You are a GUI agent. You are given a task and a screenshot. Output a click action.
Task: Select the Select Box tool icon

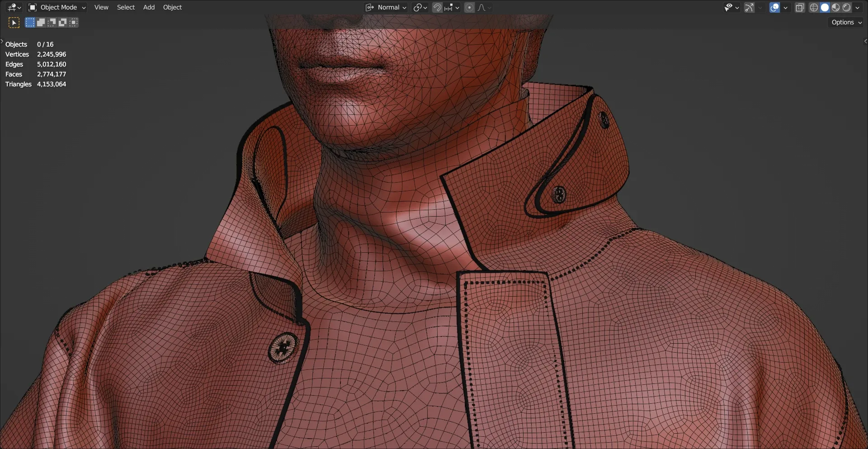[x=14, y=23]
